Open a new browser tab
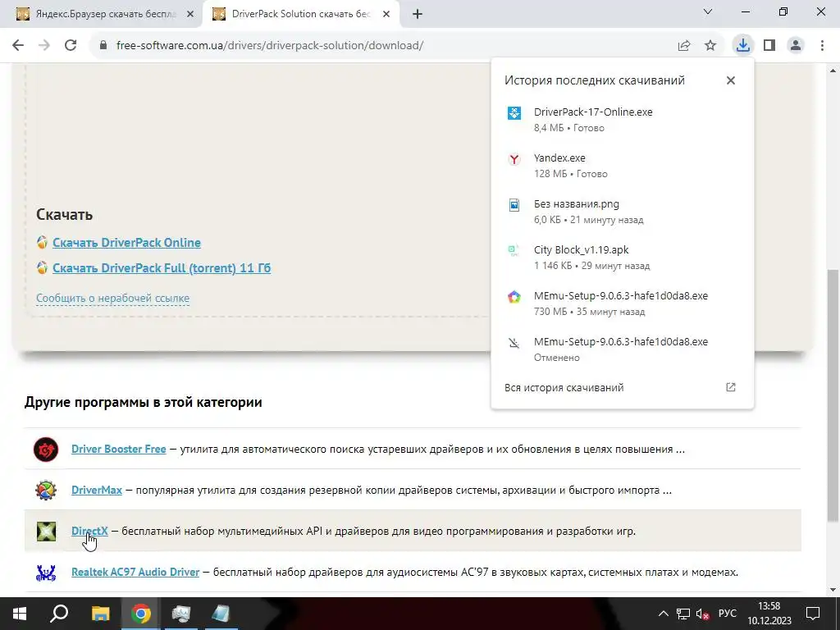840x630 pixels. click(x=418, y=15)
